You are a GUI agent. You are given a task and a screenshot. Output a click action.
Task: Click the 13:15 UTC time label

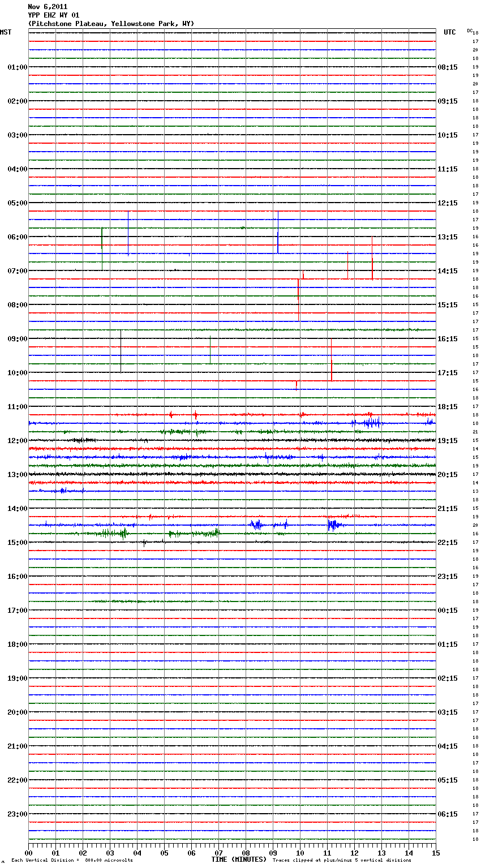click(x=448, y=237)
